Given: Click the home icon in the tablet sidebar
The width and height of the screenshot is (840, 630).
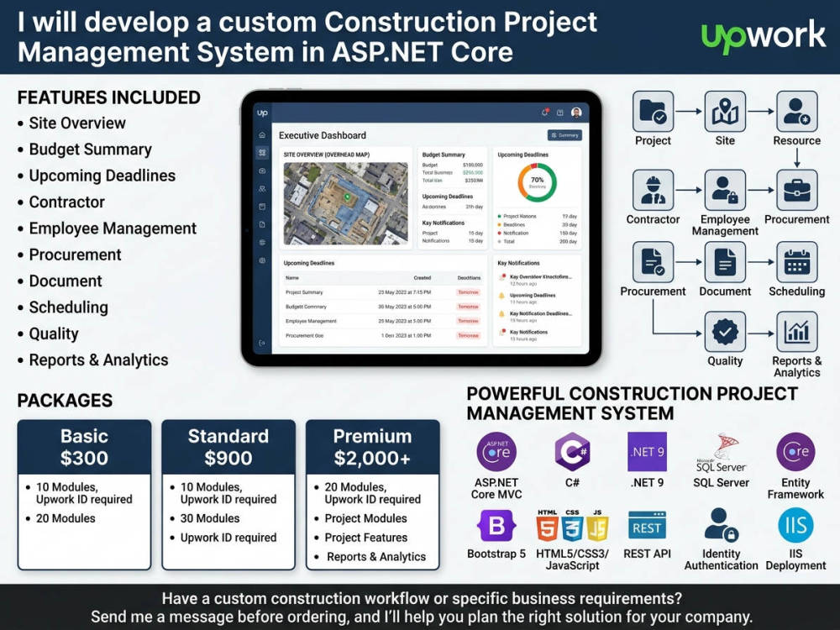Looking at the screenshot, I should pos(262,135).
